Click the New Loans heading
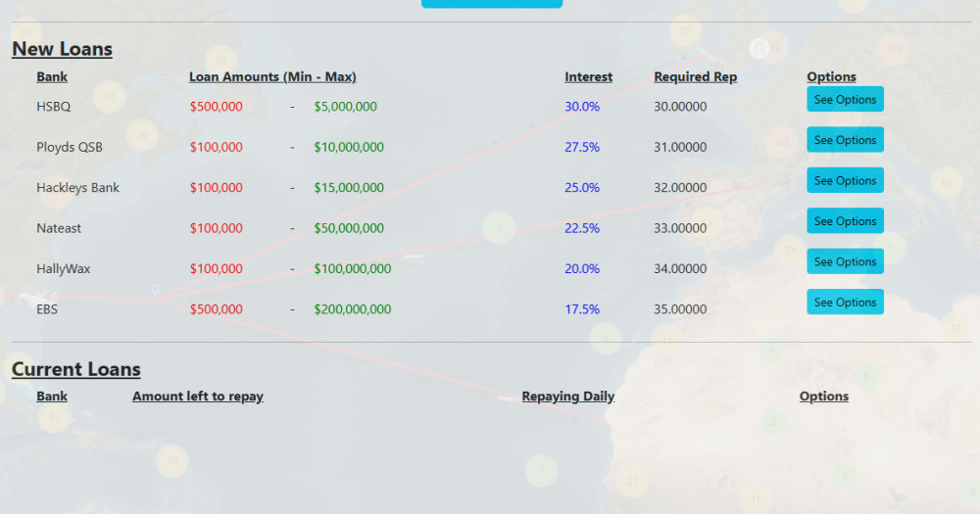This screenshot has height=514, width=980. point(62,49)
